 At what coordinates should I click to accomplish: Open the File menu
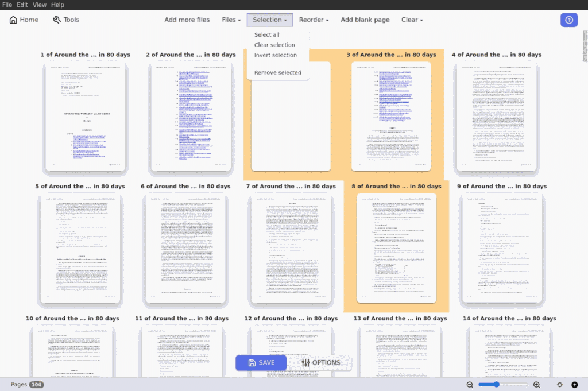click(7, 5)
